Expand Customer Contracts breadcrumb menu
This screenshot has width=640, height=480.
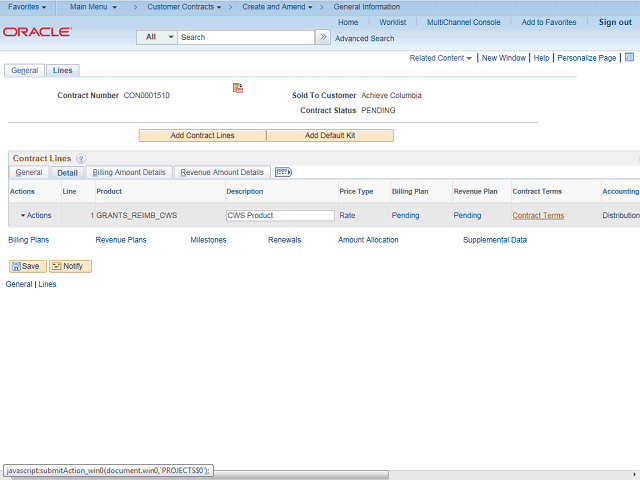tap(184, 7)
